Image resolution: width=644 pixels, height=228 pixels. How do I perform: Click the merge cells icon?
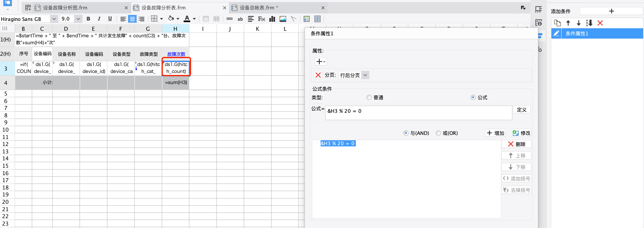pos(206,19)
